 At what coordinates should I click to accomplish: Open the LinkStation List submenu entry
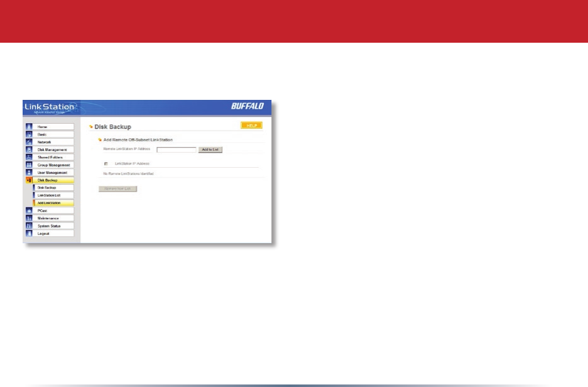click(53, 195)
